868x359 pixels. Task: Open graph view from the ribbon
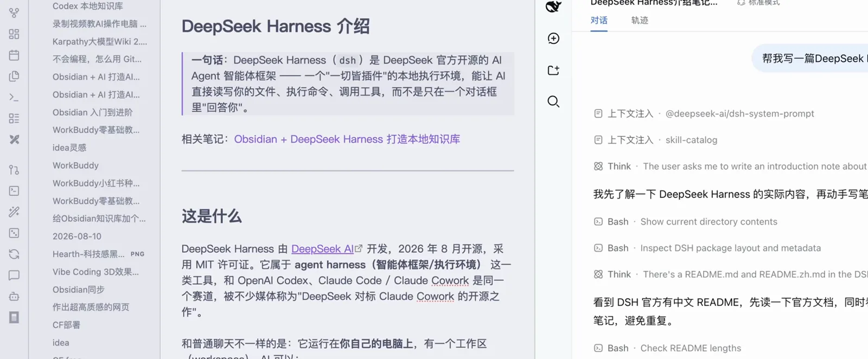[14, 12]
